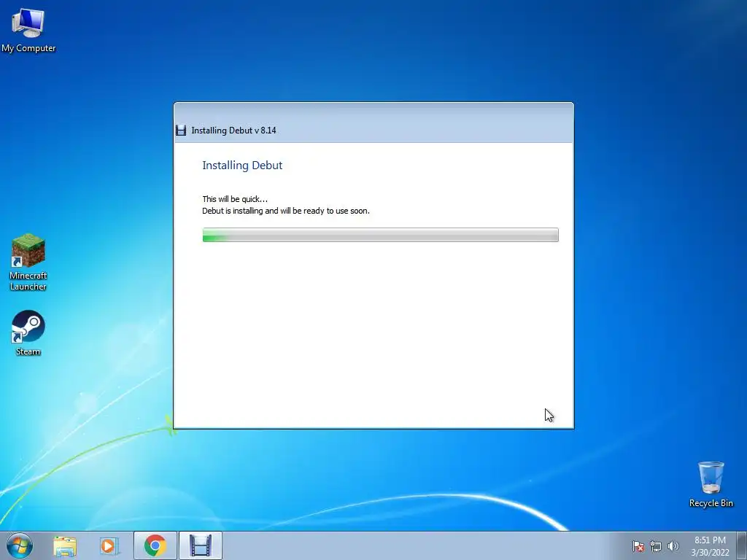Click the 'This will be quick...' text

click(x=235, y=199)
